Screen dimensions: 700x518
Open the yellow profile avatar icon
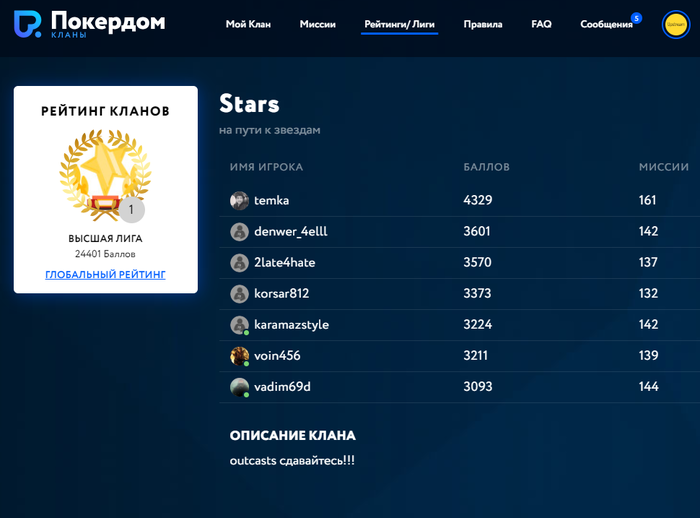pyautogui.click(x=675, y=25)
